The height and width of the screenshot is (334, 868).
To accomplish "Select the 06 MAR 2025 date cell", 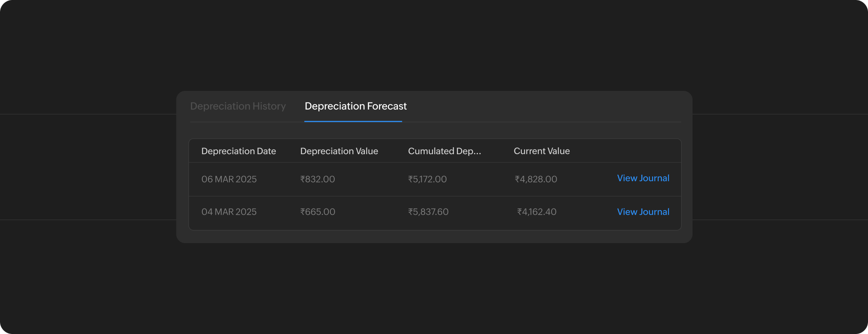I will click(x=229, y=179).
